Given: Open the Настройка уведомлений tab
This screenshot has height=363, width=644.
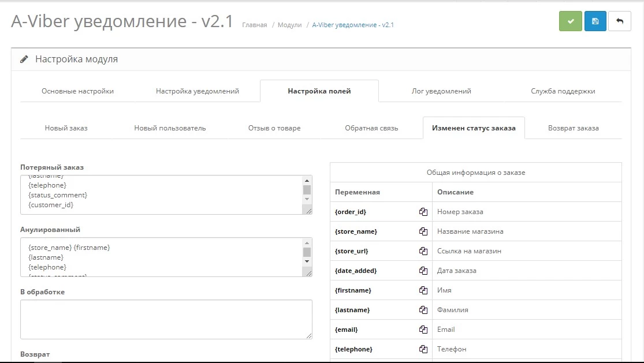Looking at the screenshot, I should click(198, 91).
